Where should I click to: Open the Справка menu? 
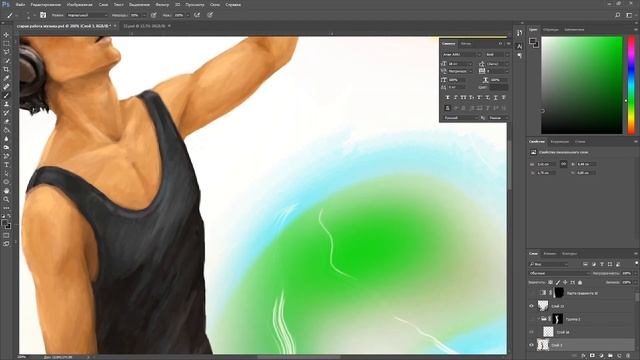coord(233,4)
